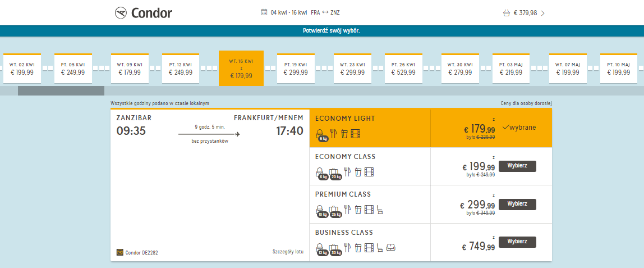Click the Economy Light entertainment film icon

click(x=355, y=133)
